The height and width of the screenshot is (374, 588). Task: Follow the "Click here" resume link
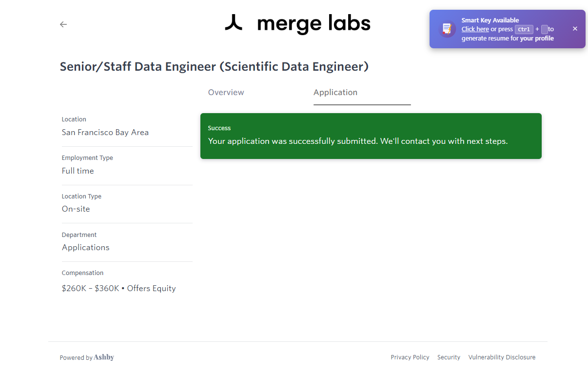pos(475,29)
